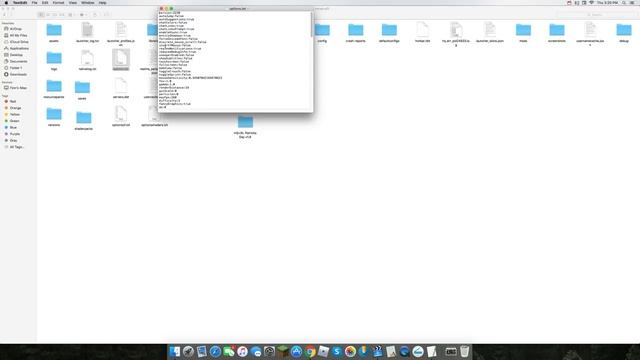
Task: Open Spotlight search in menu bar
Action: click(x=624, y=3)
